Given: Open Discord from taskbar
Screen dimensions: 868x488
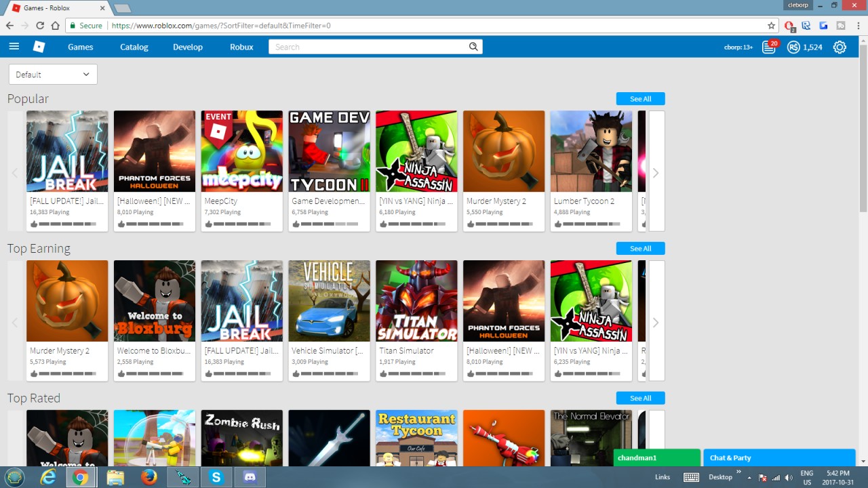Looking at the screenshot, I should click(x=250, y=477).
